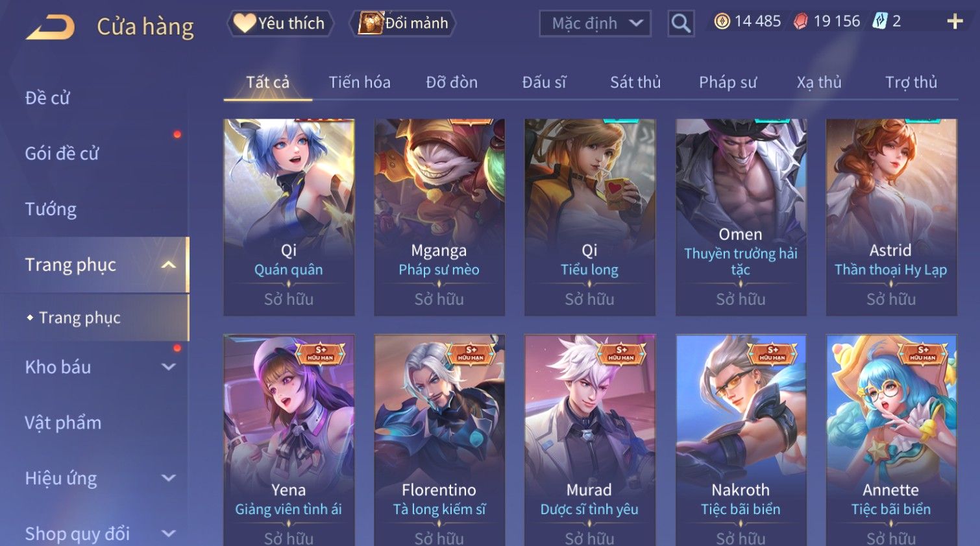Viewport: 980px width, 546px height.
Task: Tap the golden back arrow icon
Action: [50, 27]
